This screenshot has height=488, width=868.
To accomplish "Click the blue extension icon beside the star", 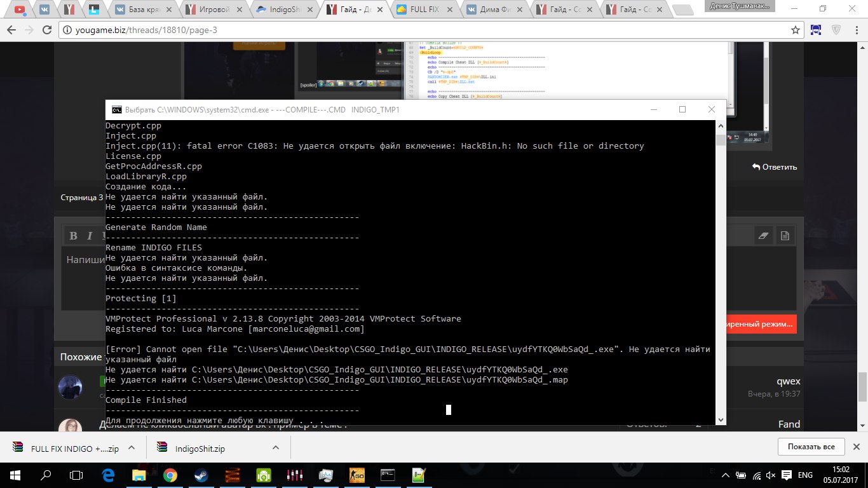I will point(817,30).
